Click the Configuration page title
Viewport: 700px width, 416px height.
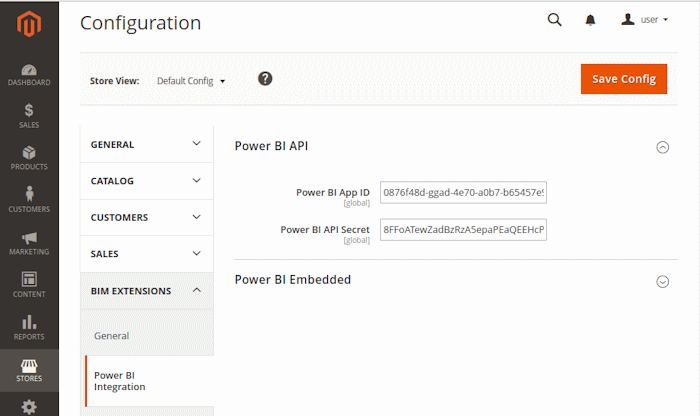pos(141,23)
